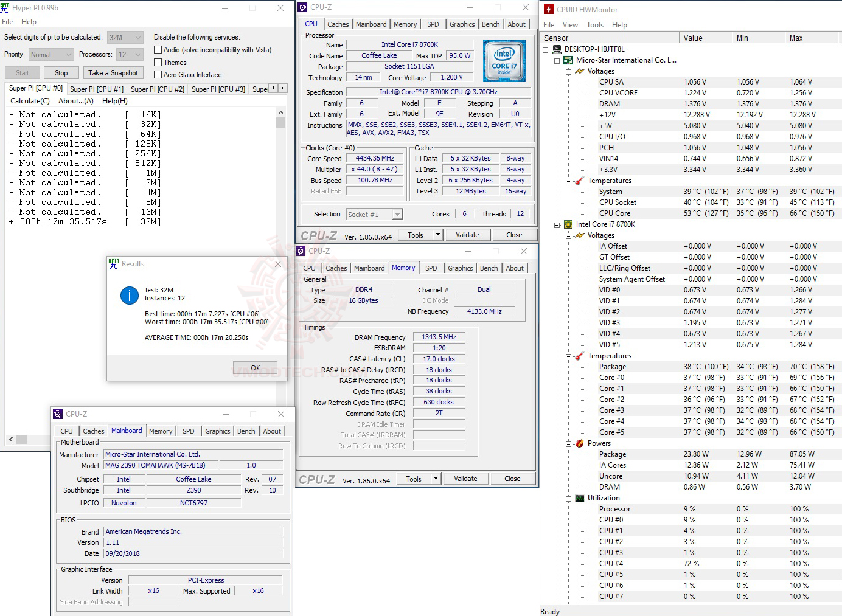Click the Hyper PI icon in the title bar

(6, 7)
